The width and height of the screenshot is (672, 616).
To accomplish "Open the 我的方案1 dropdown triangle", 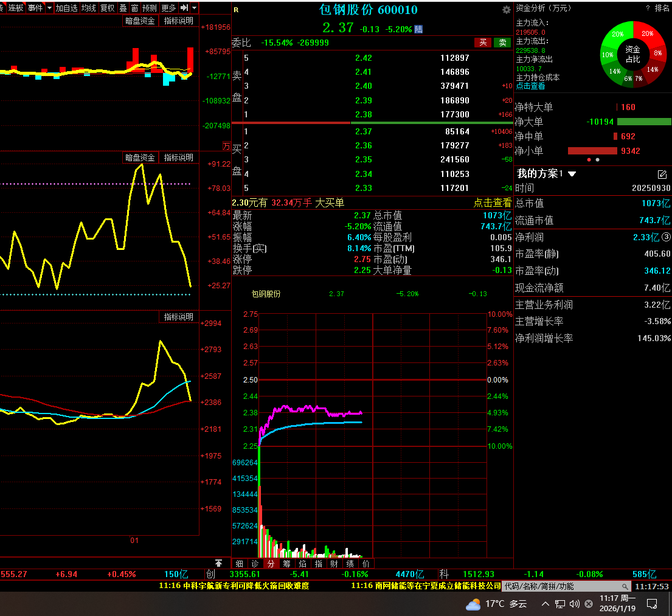I will coord(572,174).
